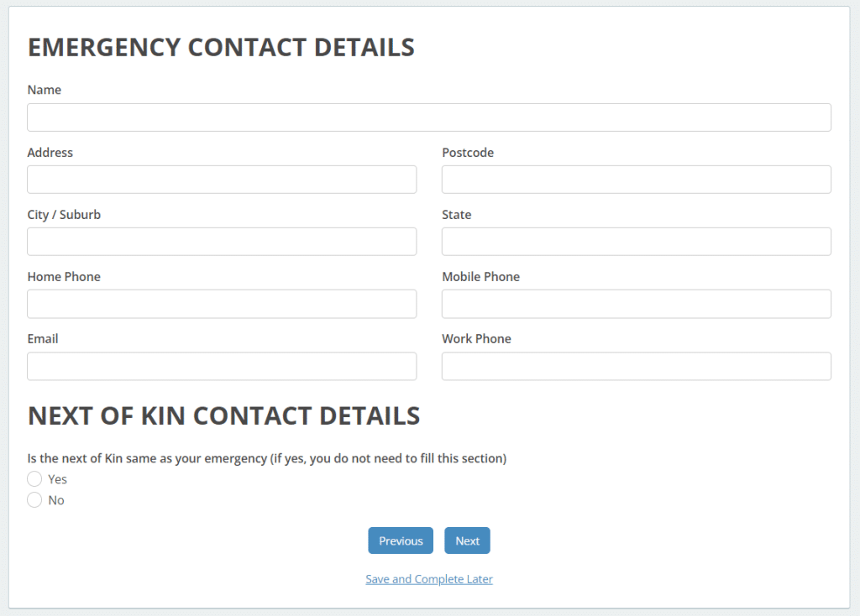Click the Previous button
This screenshot has height=616, width=860.
401,540
